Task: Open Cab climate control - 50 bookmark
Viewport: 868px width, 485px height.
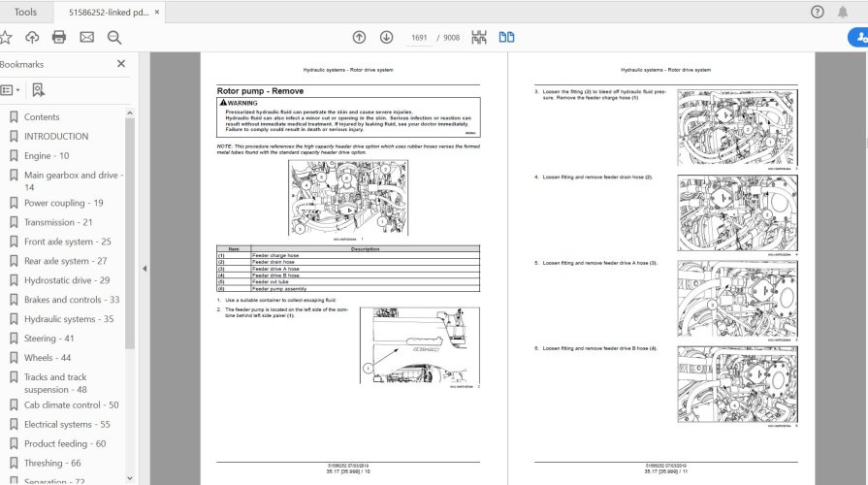Action: pyautogui.click(x=72, y=404)
